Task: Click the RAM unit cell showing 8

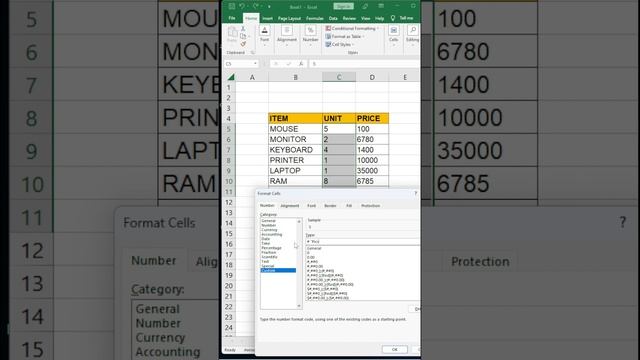Action: click(339, 181)
